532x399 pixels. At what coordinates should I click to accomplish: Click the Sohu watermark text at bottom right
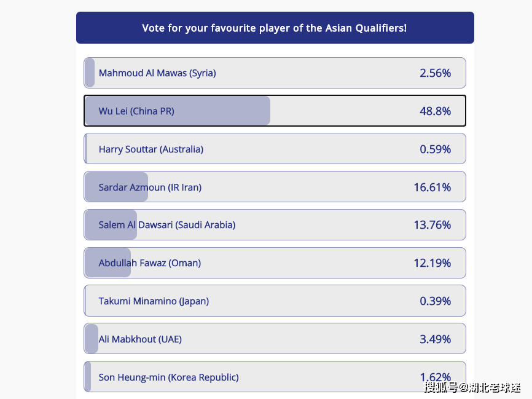(x=472, y=387)
